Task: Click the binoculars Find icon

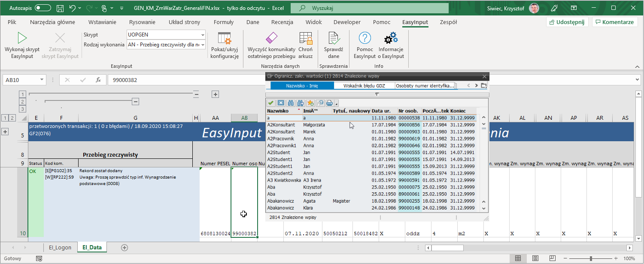Action: [x=291, y=103]
